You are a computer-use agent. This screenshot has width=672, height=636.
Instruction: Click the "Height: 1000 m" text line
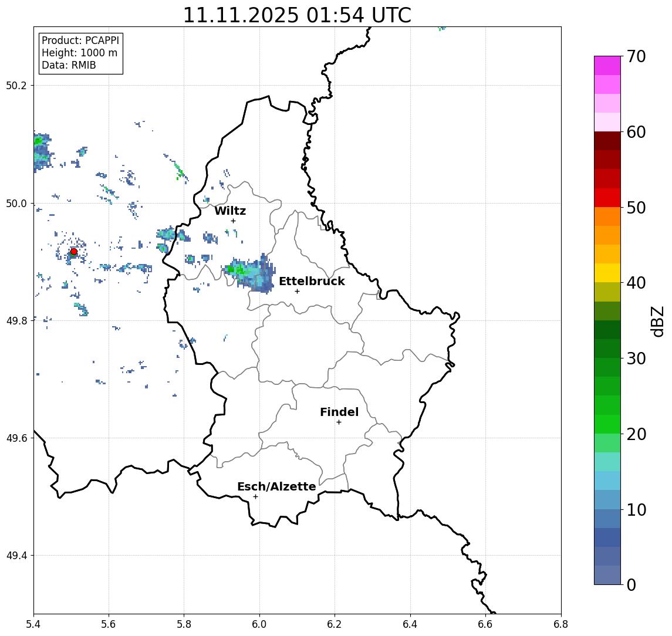(79, 53)
